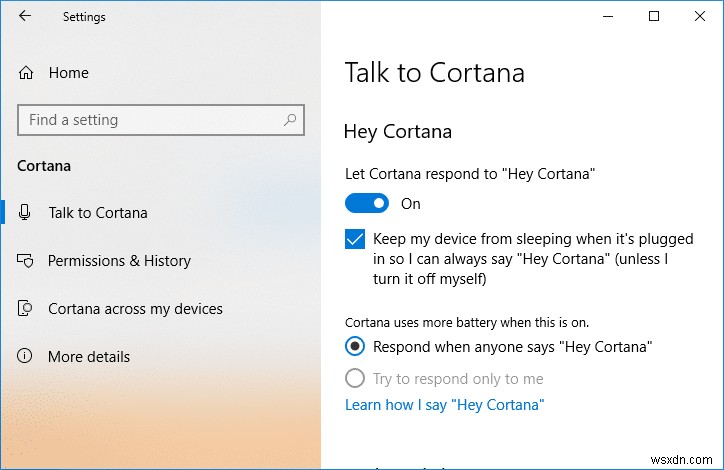Image resolution: width=724 pixels, height=470 pixels.
Task: Click the search magnifier icon
Action: [290, 120]
